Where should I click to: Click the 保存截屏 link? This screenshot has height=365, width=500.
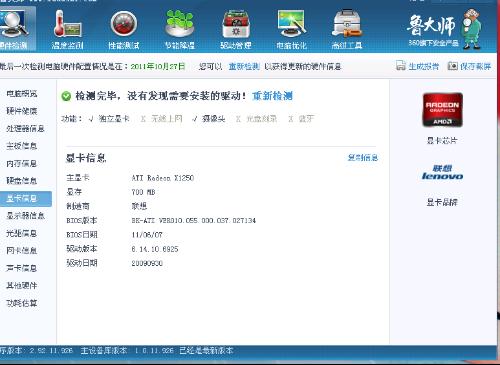(476, 66)
